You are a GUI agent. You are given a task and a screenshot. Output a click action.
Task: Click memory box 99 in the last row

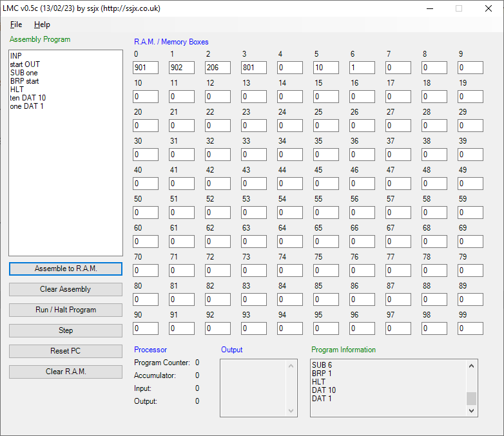tap(470, 328)
